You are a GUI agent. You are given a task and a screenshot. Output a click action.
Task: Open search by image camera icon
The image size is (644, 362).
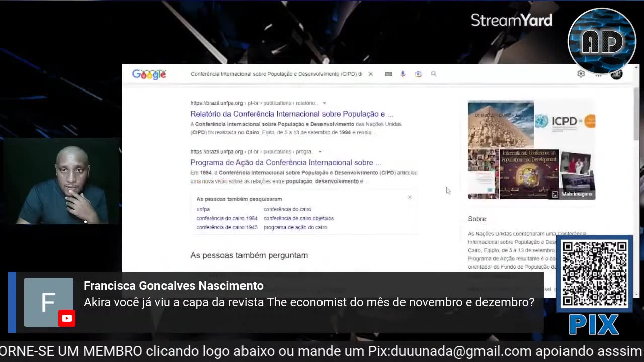coord(418,74)
